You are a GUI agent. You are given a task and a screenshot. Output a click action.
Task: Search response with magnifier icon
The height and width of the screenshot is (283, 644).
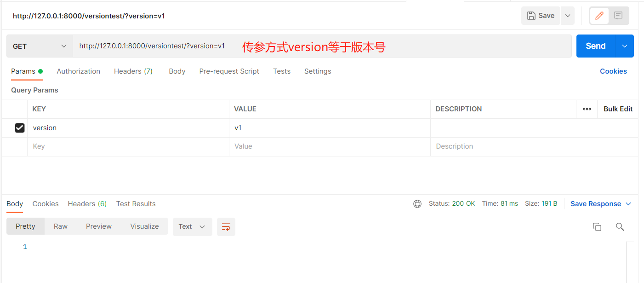point(620,227)
